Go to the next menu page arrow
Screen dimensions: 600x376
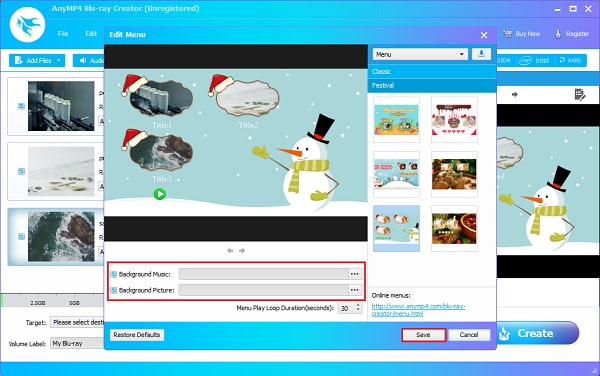click(242, 251)
